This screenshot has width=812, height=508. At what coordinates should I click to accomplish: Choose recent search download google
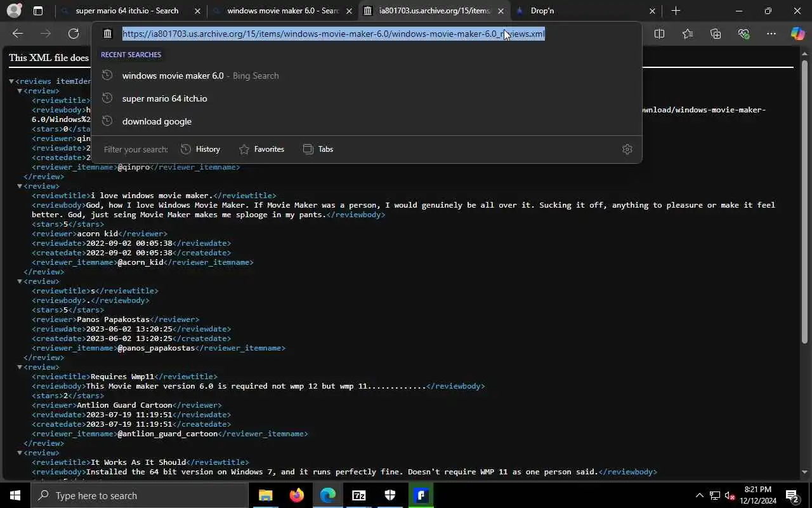(367, 121)
